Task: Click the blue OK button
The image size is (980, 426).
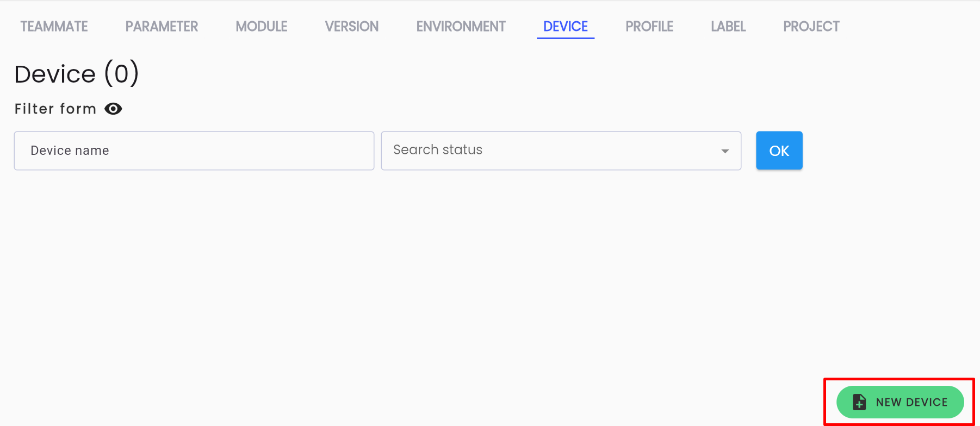Action: coord(779,151)
